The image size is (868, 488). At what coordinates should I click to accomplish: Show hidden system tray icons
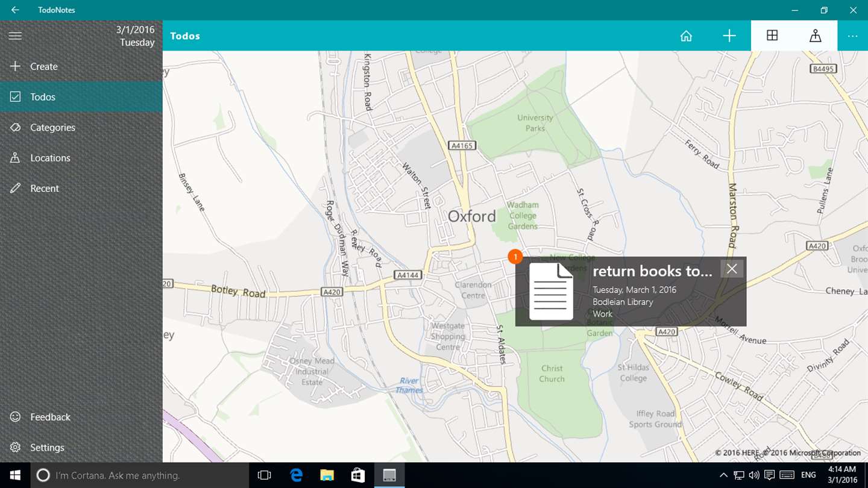point(723,475)
